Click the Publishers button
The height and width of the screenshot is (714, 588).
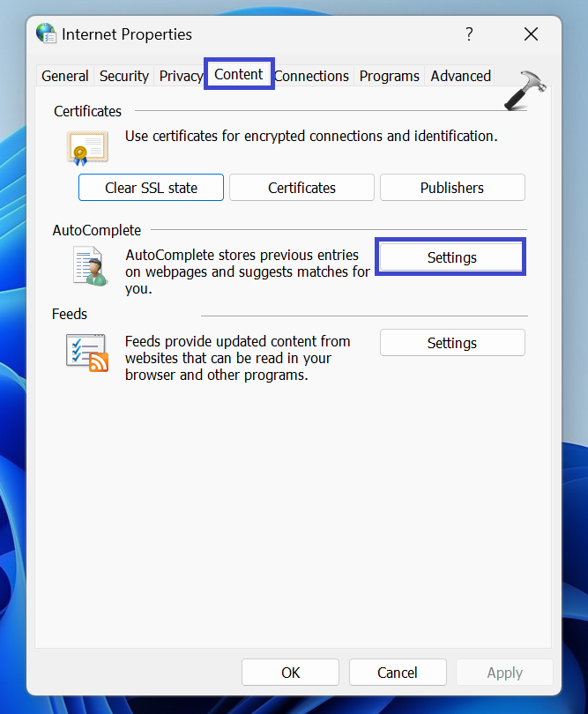click(x=452, y=188)
